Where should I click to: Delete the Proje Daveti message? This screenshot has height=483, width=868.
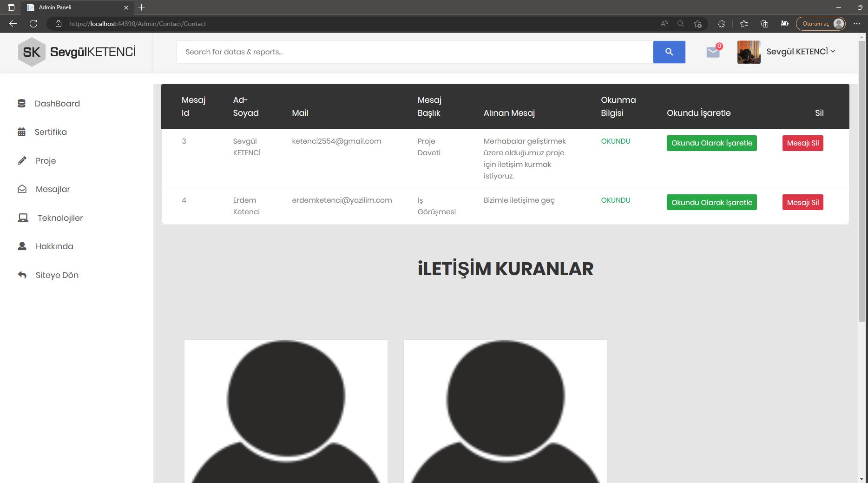802,143
